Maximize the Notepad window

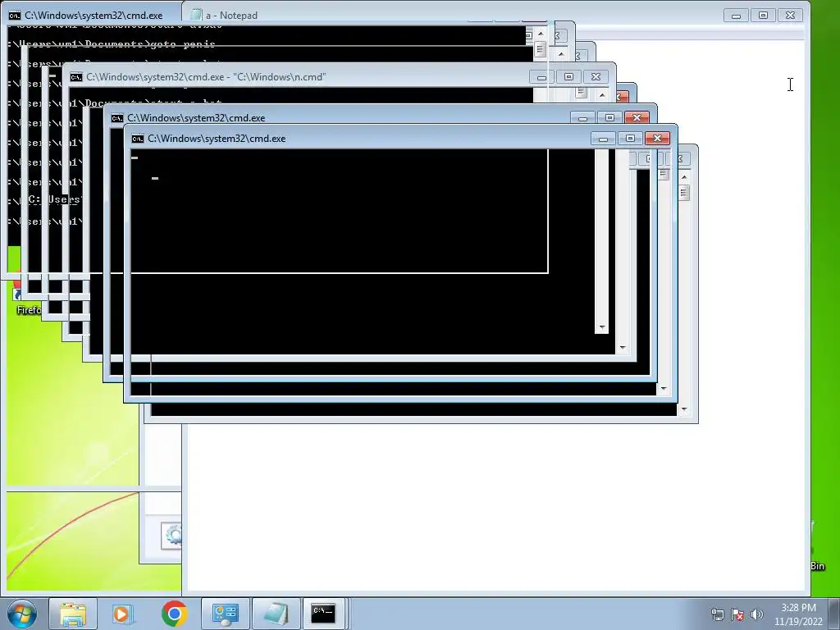click(764, 16)
